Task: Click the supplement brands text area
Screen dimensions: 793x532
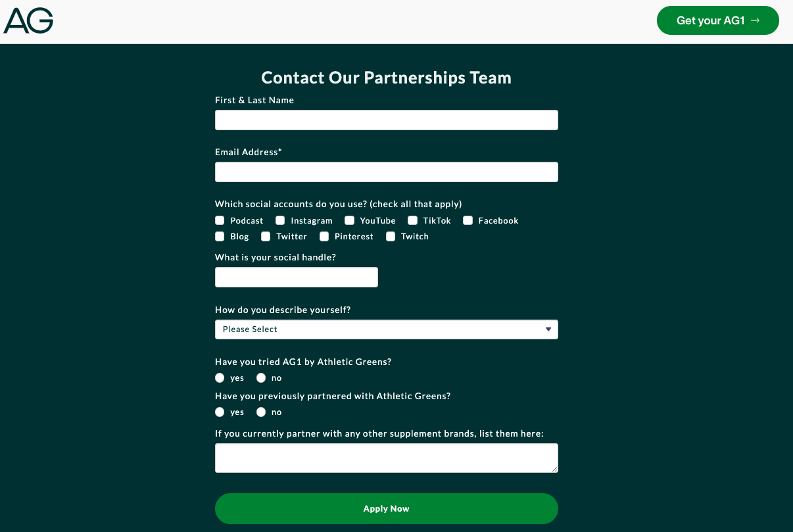Action: (387, 458)
